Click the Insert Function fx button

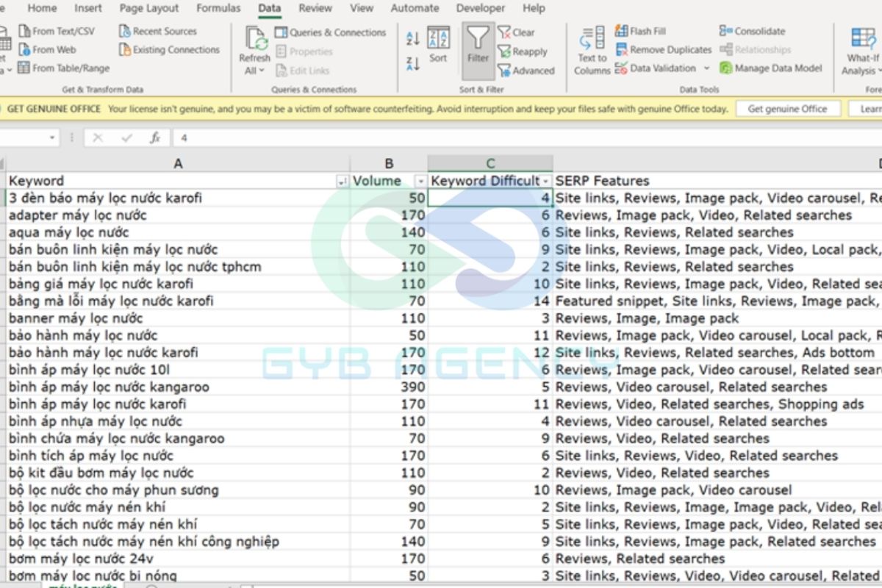(155, 137)
